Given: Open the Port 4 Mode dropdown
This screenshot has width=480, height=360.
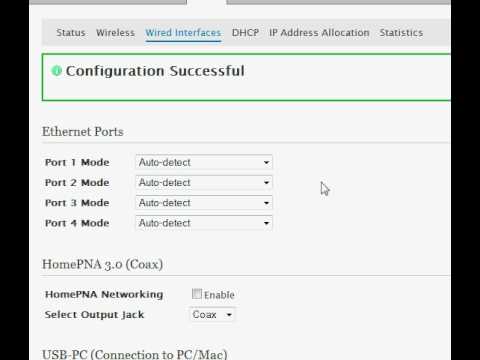Looking at the screenshot, I should pos(204,223).
